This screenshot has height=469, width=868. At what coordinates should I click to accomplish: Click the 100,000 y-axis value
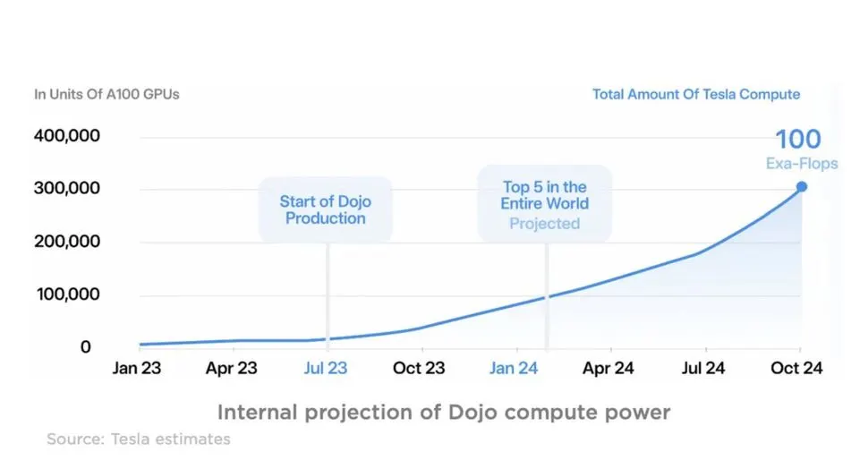click(68, 294)
